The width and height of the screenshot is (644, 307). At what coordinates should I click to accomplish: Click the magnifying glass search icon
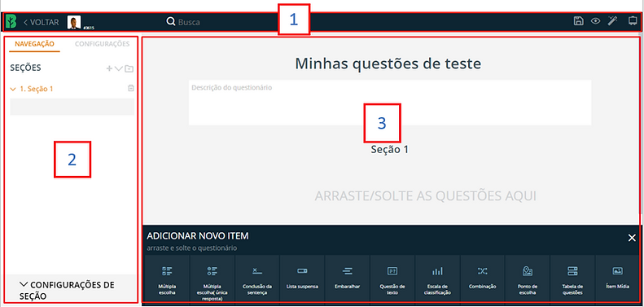click(x=171, y=22)
